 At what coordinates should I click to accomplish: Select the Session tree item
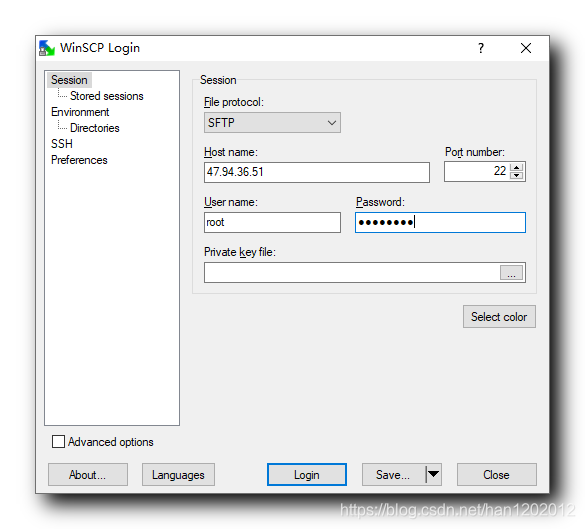[69, 80]
